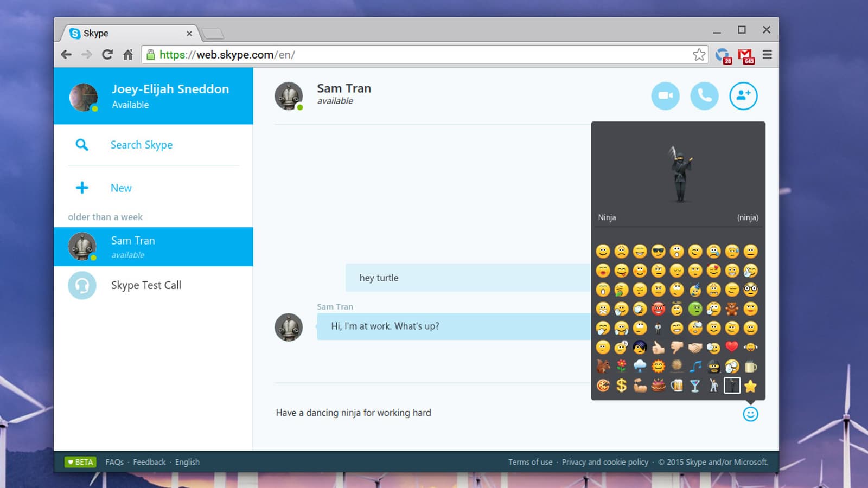
Task: Go to the browser home page
Action: (x=128, y=55)
